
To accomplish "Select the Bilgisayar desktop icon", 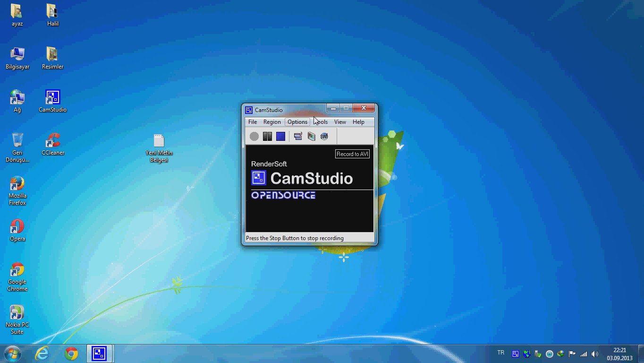I will (x=17, y=58).
